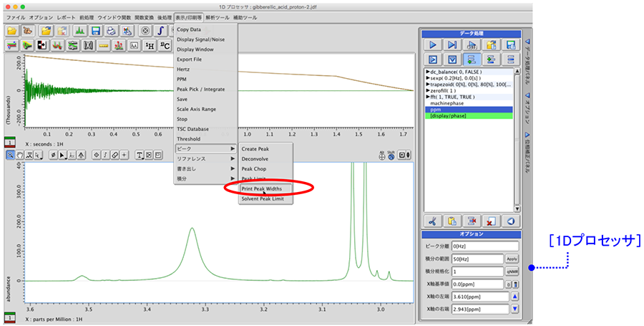
Task: Click the circled X stop icon
Action: coord(145,31)
